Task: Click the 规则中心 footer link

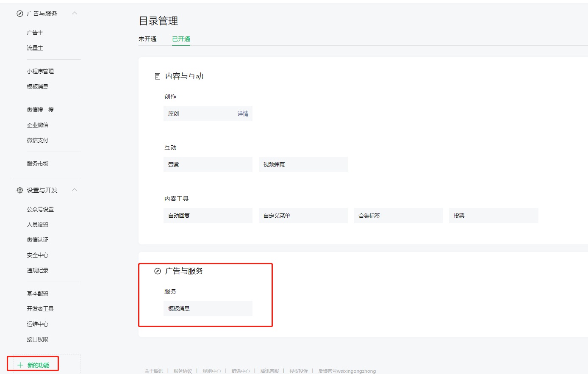Action: click(212, 371)
